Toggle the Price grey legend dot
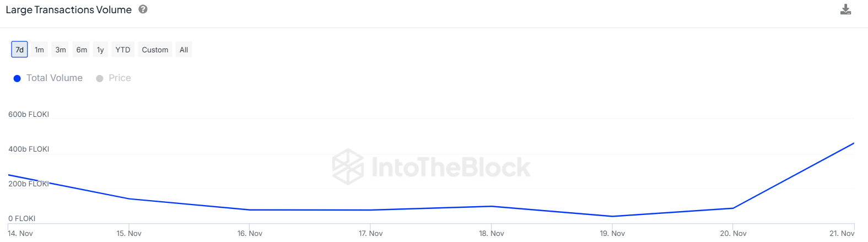Screen dimensions: 868x242 (x=100, y=78)
